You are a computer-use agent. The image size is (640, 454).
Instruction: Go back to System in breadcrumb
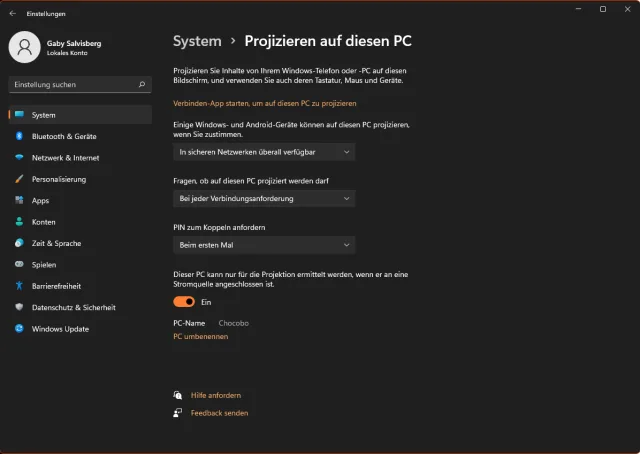(197, 41)
